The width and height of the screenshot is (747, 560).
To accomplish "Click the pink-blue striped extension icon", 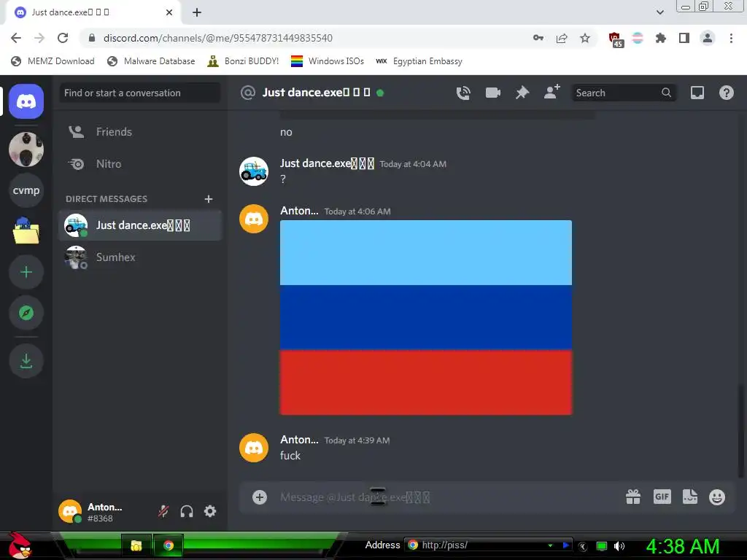I will click(638, 38).
